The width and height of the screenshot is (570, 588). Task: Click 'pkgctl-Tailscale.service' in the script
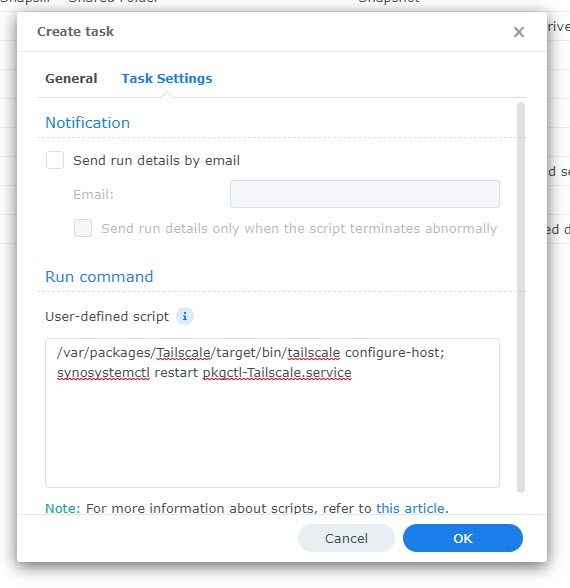(277, 373)
